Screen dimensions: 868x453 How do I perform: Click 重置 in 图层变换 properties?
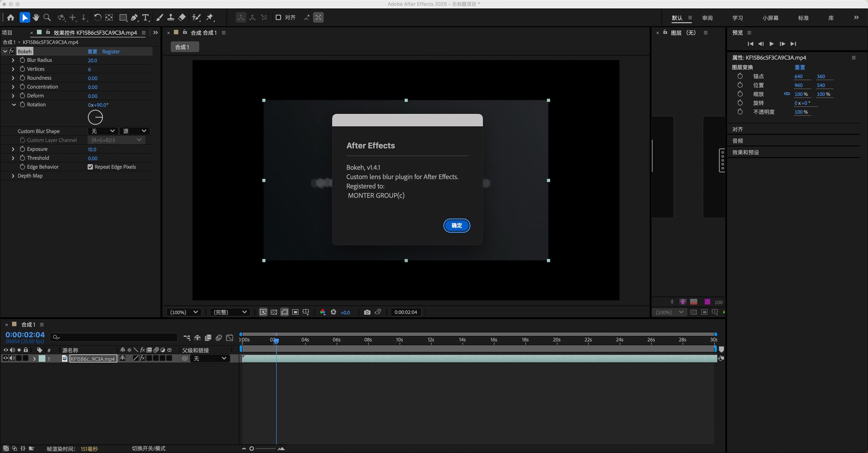(x=800, y=67)
